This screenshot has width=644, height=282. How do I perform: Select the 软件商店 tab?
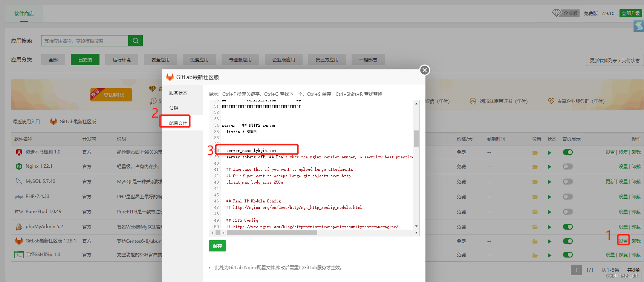[x=24, y=14]
